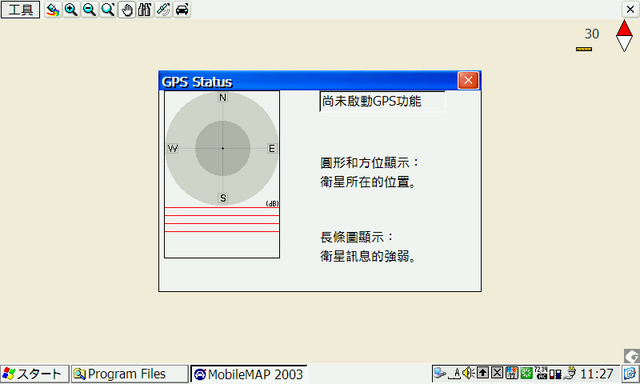This screenshot has height=384, width=640.
Task: Activate the pan hand tool
Action: (x=127, y=9)
